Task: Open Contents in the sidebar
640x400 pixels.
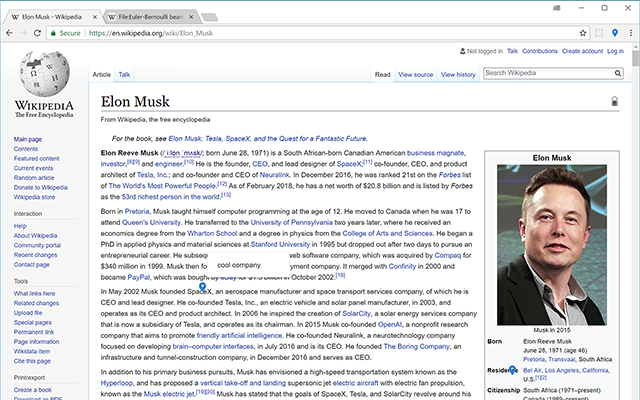Action: pyautogui.click(x=26, y=149)
